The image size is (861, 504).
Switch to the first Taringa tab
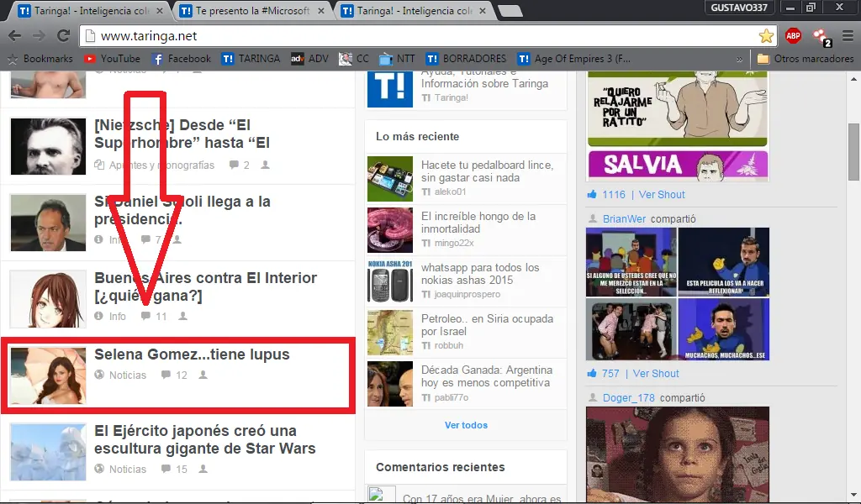pos(91,10)
